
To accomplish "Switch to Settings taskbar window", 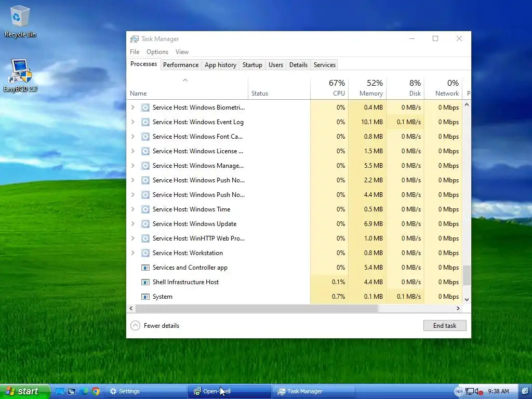I will (x=145, y=392).
